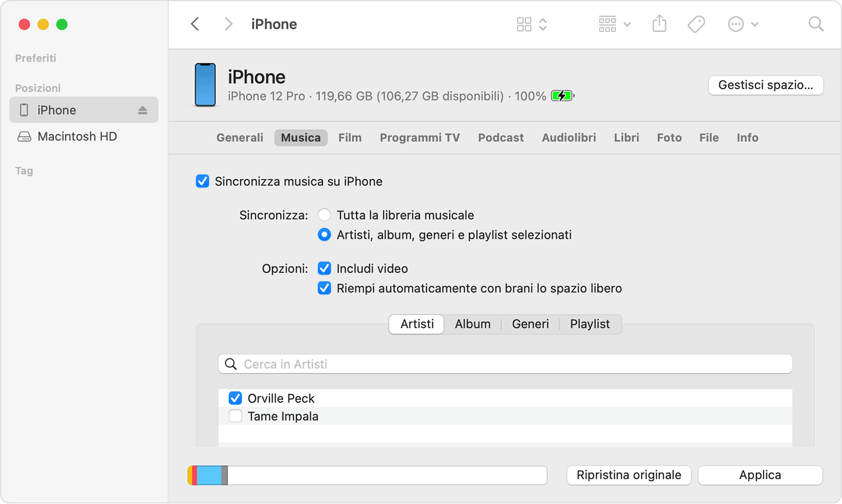Click the Orville Peck artist name
This screenshot has height=504, width=842.
point(281,398)
